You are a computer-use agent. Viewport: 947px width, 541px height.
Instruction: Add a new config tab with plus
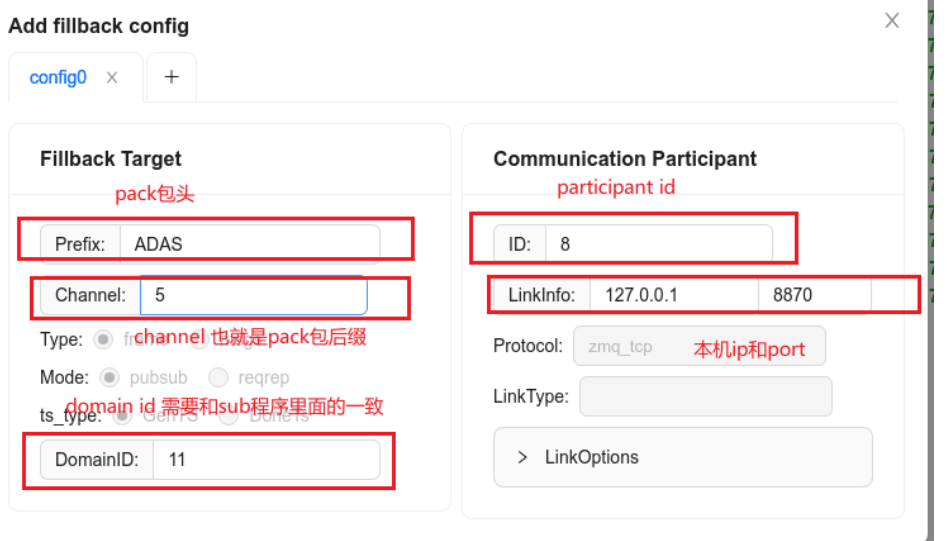[x=172, y=77]
